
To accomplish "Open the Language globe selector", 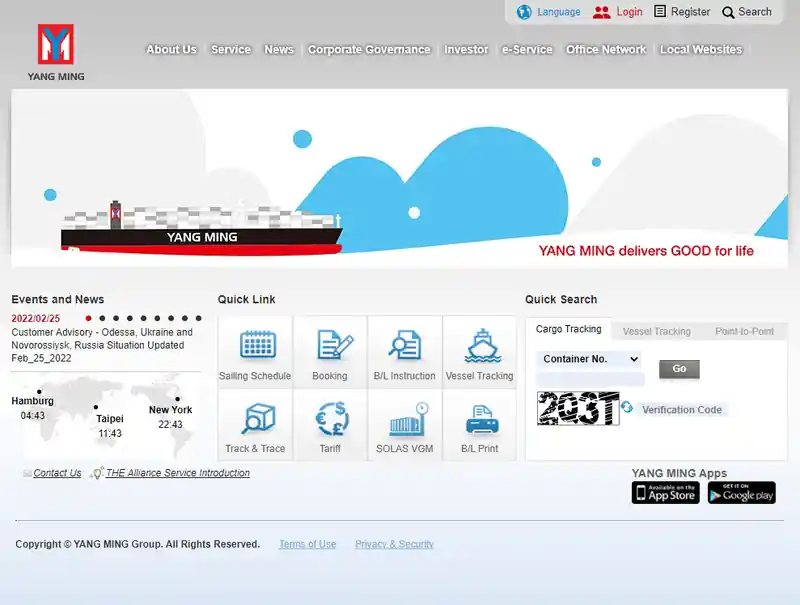I will [x=548, y=12].
